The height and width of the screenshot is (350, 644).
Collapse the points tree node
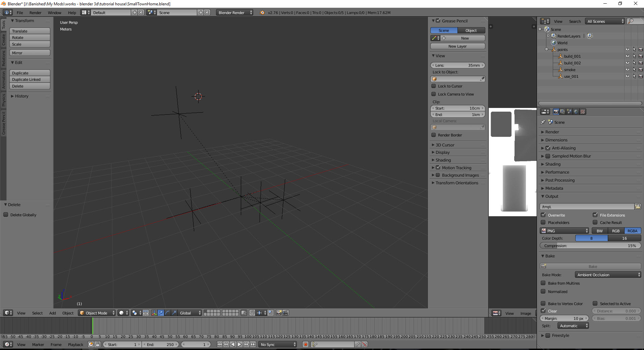point(546,49)
